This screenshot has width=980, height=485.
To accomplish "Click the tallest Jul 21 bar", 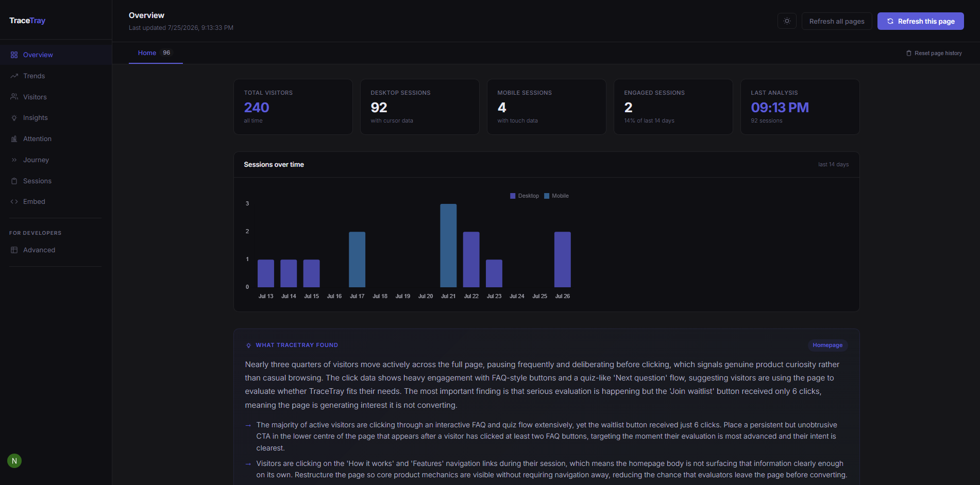I will click(x=448, y=246).
